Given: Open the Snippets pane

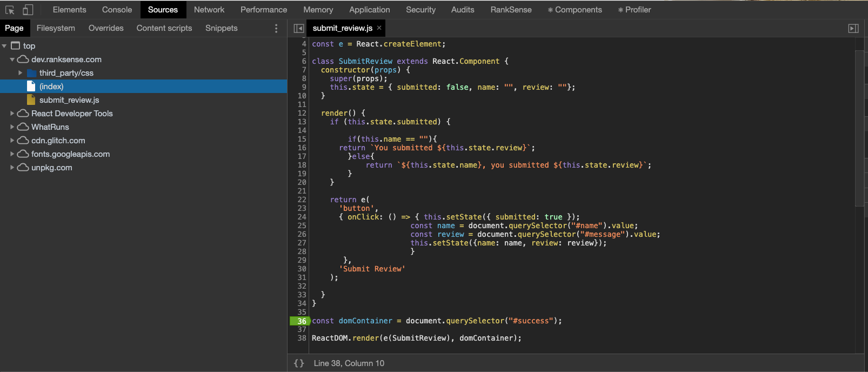Looking at the screenshot, I should [x=221, y=28].
